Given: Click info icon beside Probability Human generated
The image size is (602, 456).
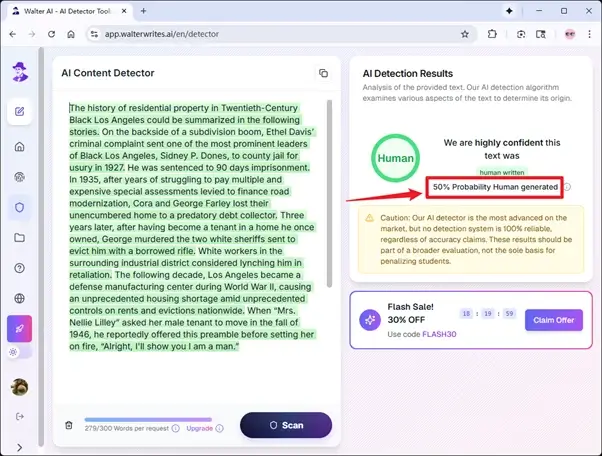Looking at the screenshot, I should 567,187.
